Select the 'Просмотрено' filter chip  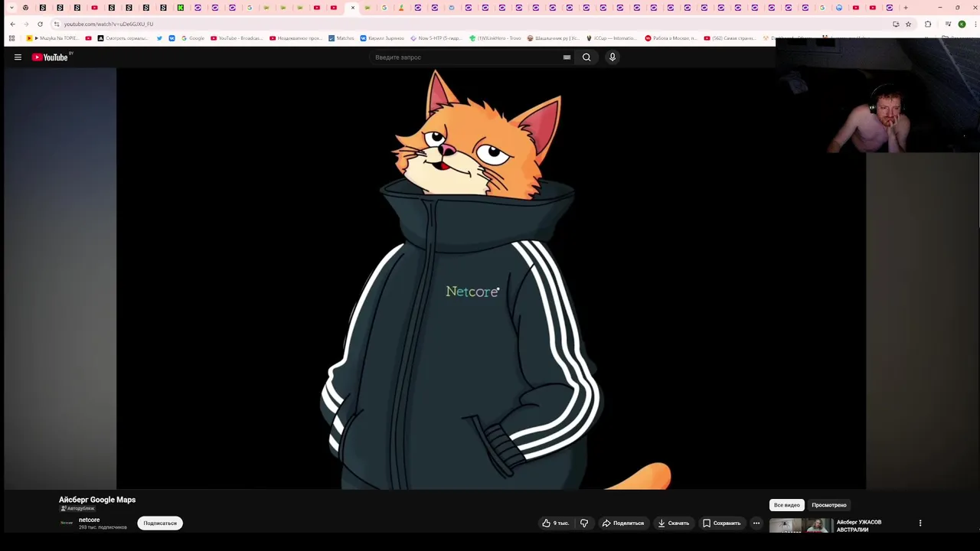[x=829, y=505]
